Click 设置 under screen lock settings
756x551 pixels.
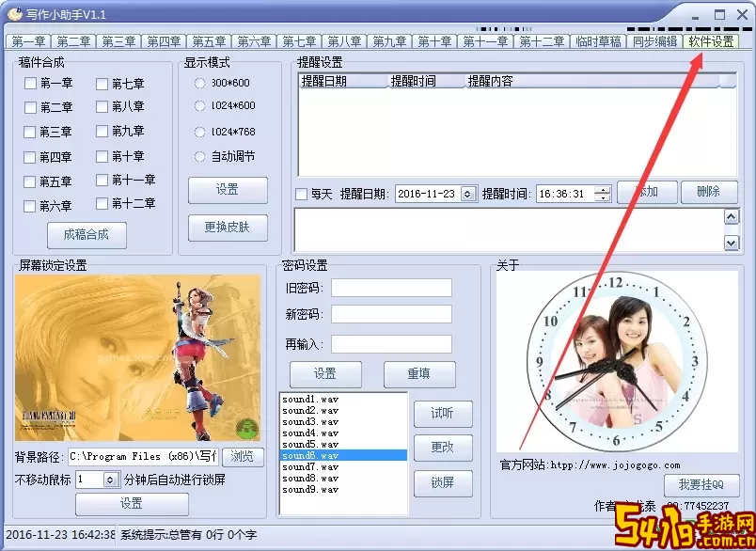pyautogui.click(x=132, y=504)
